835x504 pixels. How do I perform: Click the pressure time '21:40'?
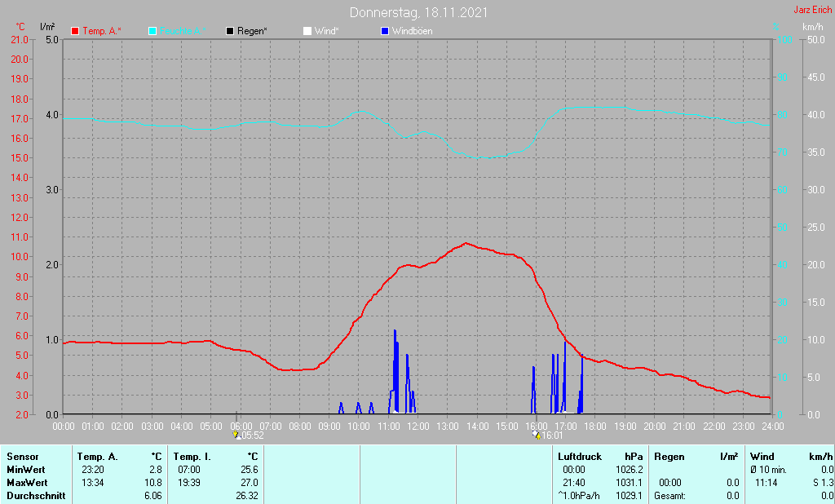point(573,483)
